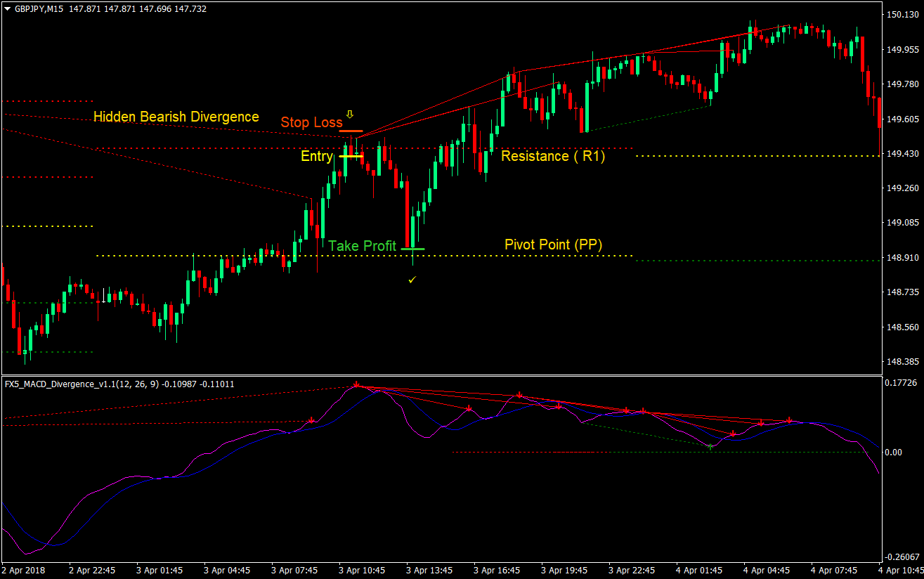Select the orange down-arrow above Stop Loss
The height and width of the screenshot is (579, 924).
(x=349, y=114)
